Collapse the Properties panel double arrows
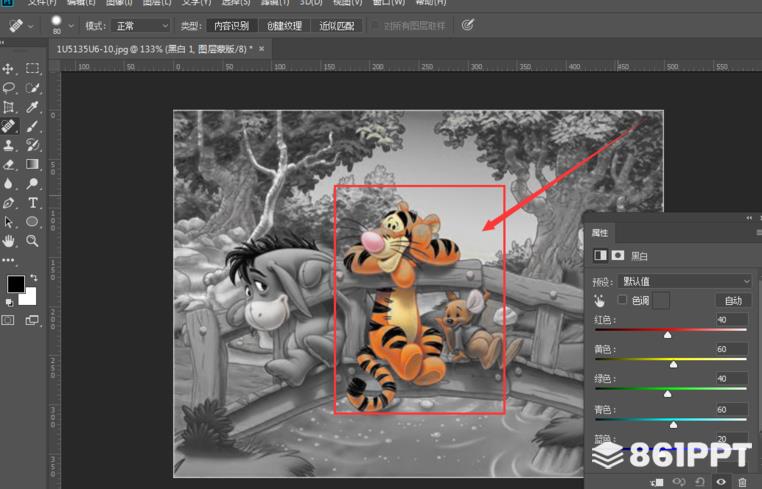 749,218
